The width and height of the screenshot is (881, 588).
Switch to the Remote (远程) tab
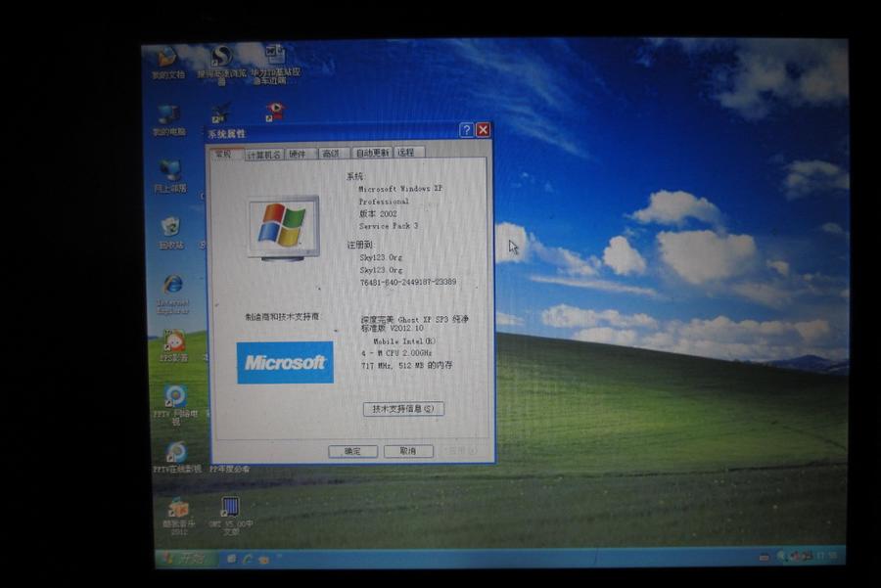click(409, 153)
